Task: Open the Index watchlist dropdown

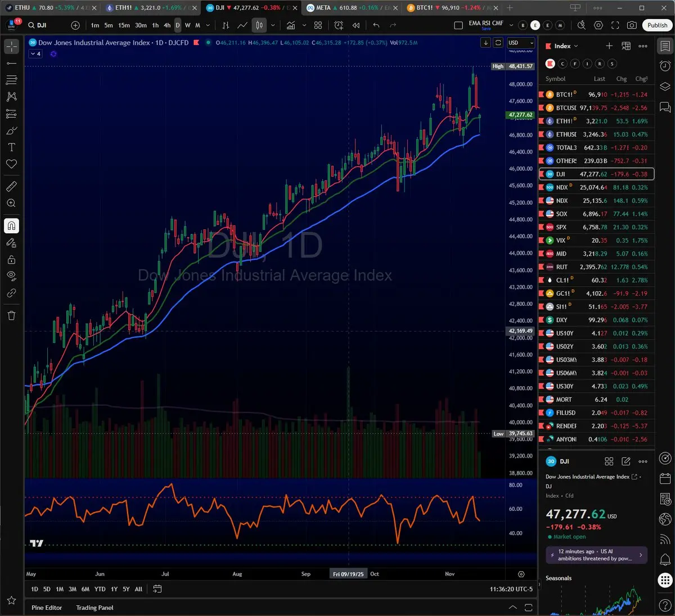Action: [x=566, y=46]
